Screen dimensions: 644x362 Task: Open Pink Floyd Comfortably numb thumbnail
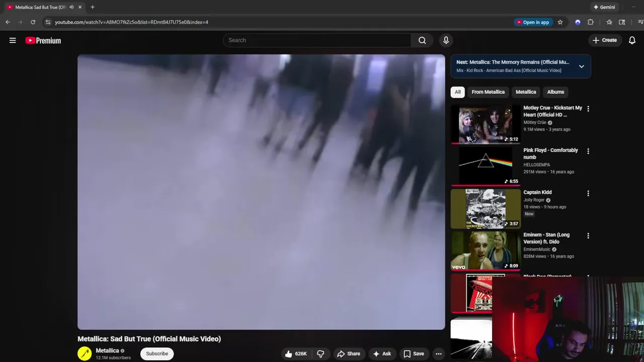tap(486, 166)
